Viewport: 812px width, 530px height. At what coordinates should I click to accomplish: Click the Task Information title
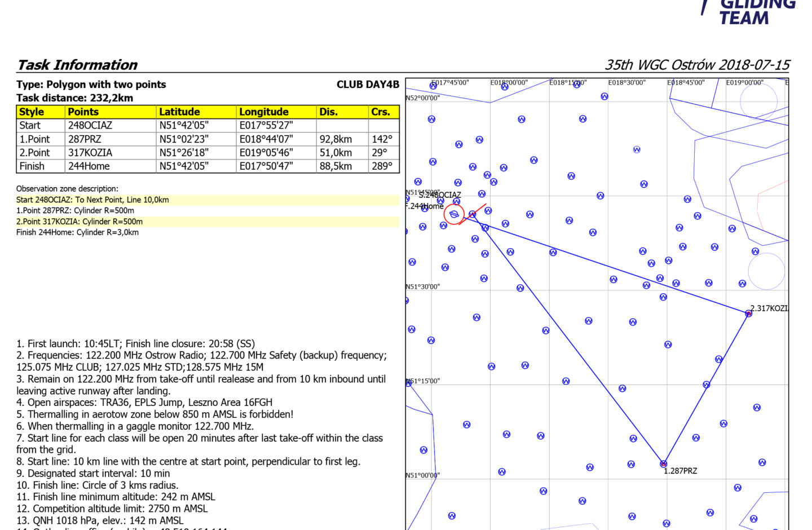[x=77, y=65]
